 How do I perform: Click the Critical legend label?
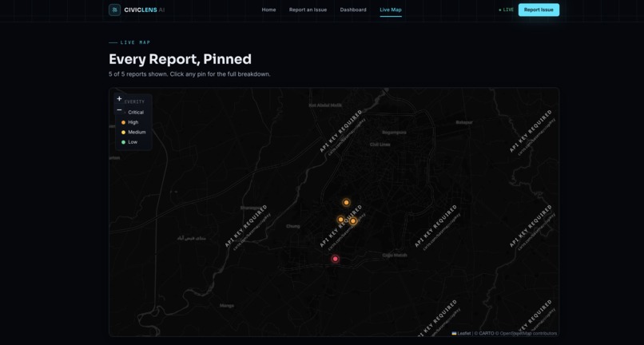tap(136, 113)
